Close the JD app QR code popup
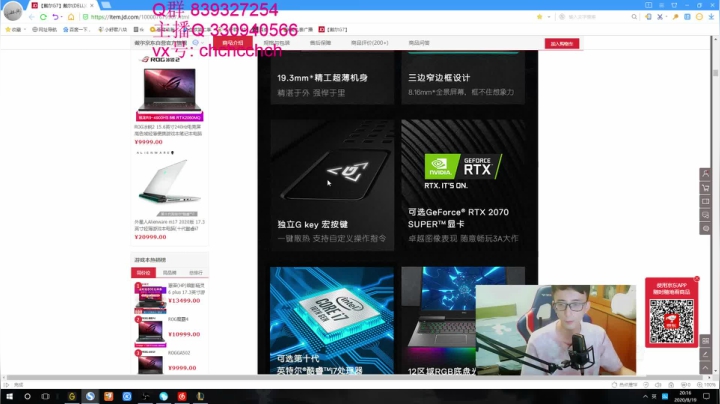720x404 pixels. (x=697, y=279)
